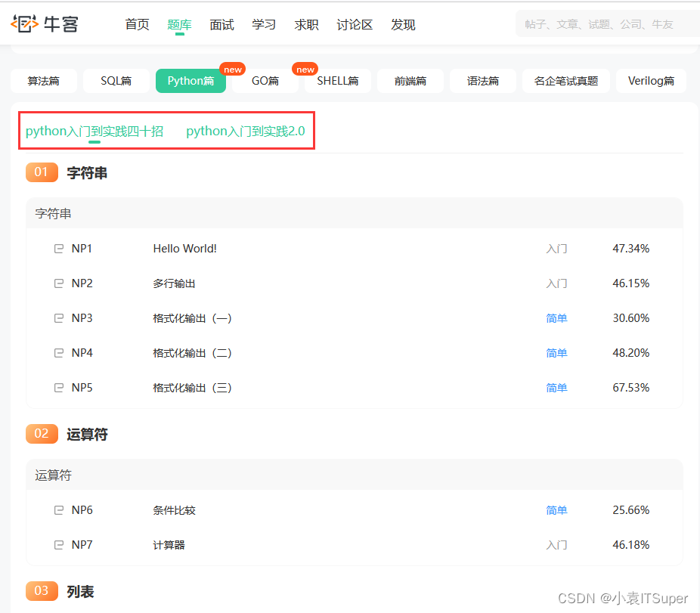Select the 算法篇 category tab

[44, 81]
